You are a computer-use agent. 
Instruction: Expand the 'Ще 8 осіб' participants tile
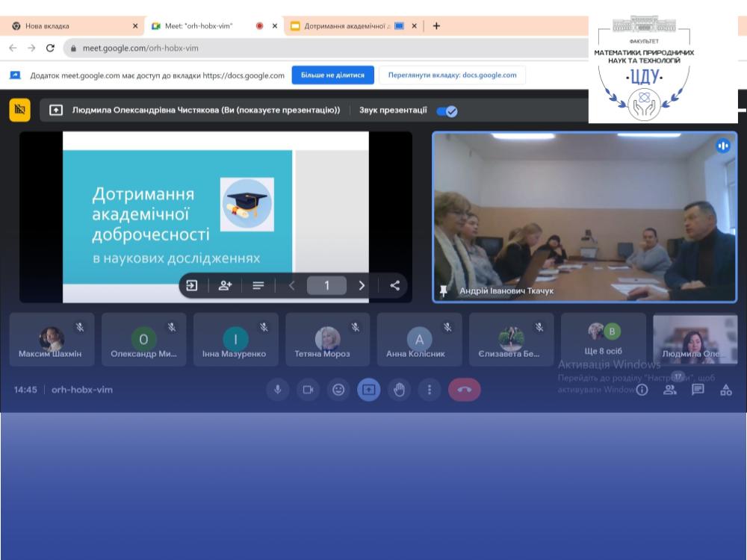point(604,340)
